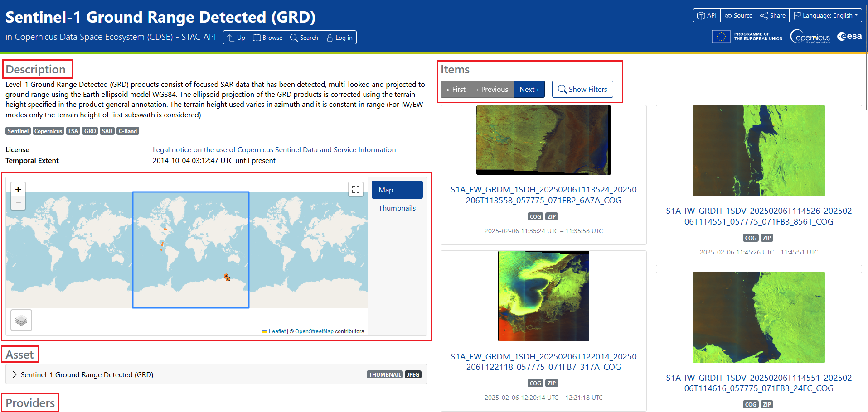This screenshot has height=412, width=868.
Task: Go Up to parent catalog
Action: tap(236, 38)
